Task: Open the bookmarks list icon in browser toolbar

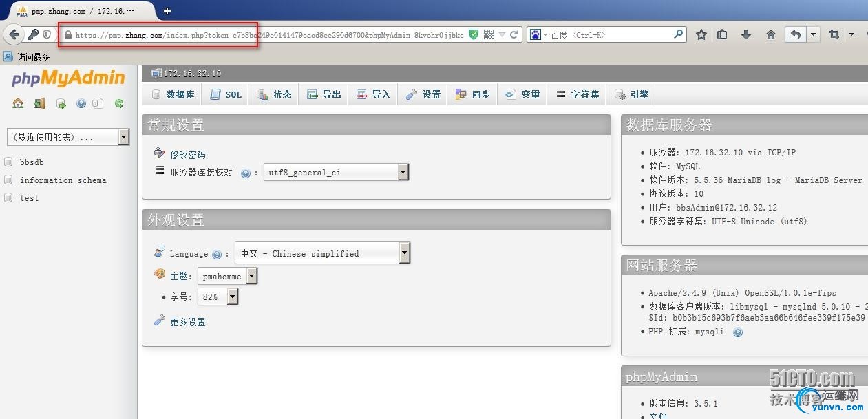Action: pyautogui.click(x=722, y=34)
